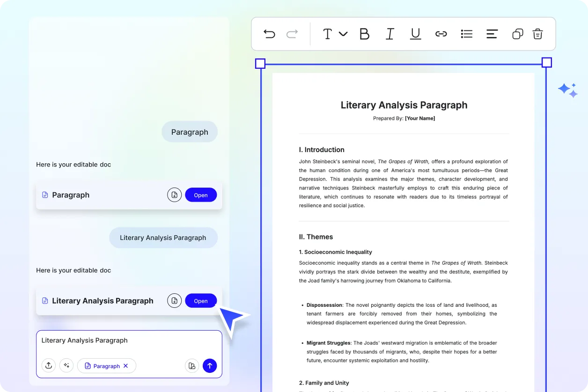
Task: Redo the last edit
Action: pos(292,33)
